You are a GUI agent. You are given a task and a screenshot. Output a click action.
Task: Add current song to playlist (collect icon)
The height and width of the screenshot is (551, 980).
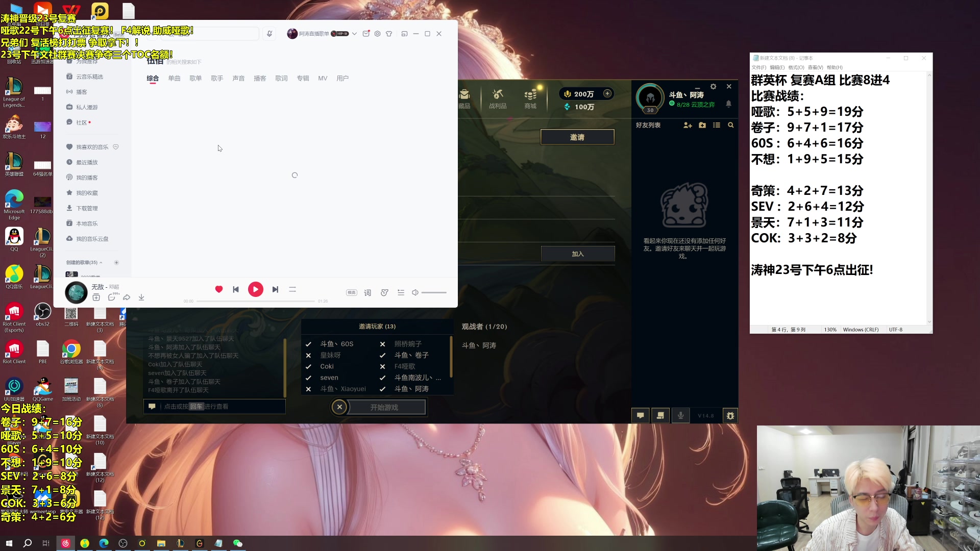[96, 297]
